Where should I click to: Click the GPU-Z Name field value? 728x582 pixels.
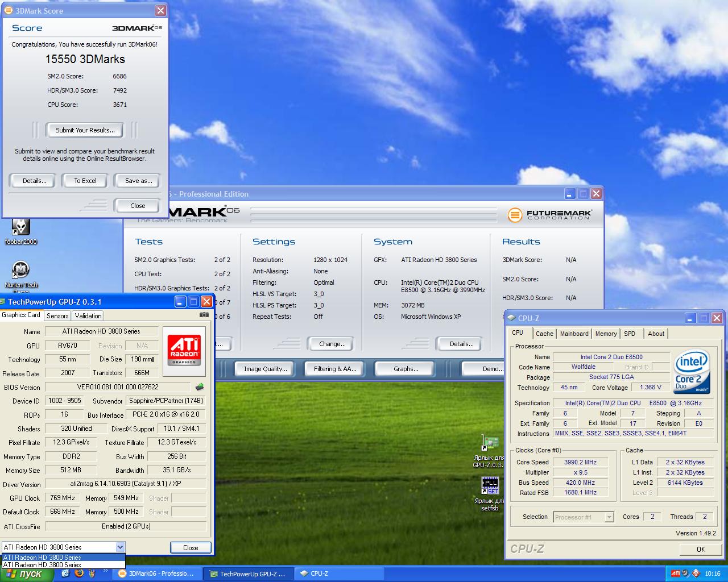click(x=101, y=331)
